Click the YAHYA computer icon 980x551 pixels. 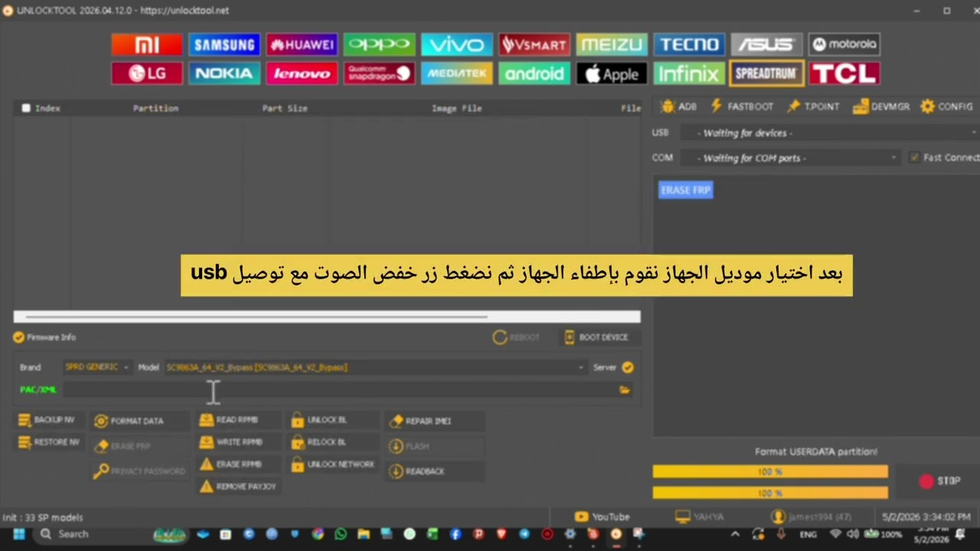click(x=682, y=517)
